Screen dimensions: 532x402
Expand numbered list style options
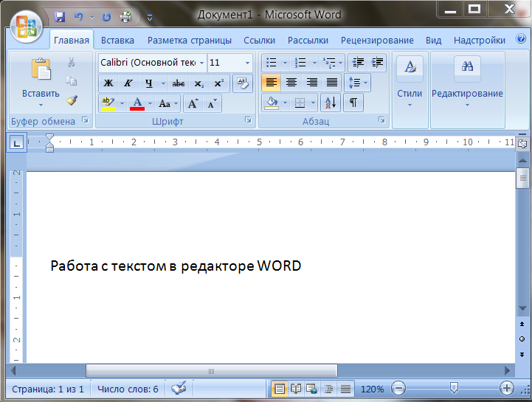[x=314, y=63]
